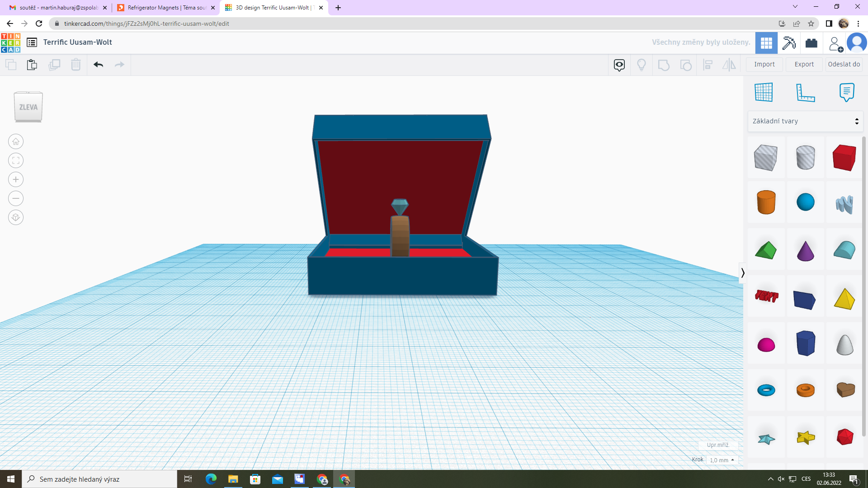
Task: Zoom out with the minus icon
Action: coord(16,198)
